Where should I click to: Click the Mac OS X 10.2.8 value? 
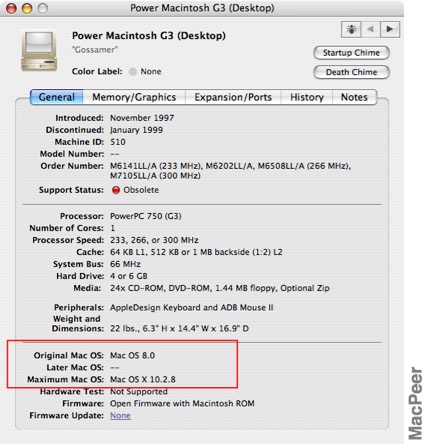[143, 379]
